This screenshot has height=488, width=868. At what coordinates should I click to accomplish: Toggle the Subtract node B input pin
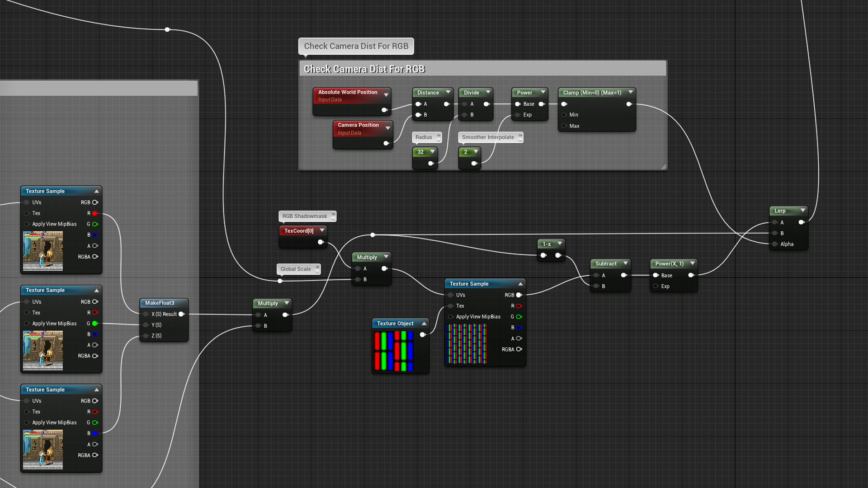point(596,286)
